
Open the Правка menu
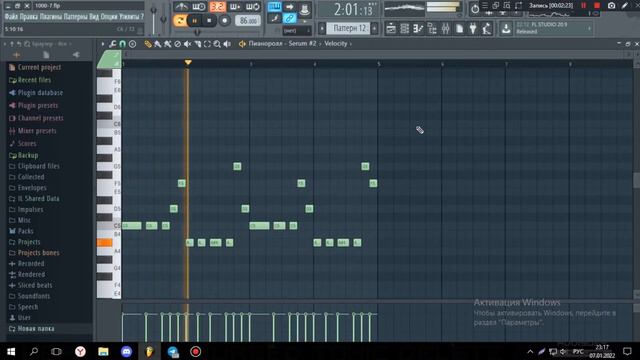[x=29, y=17]
